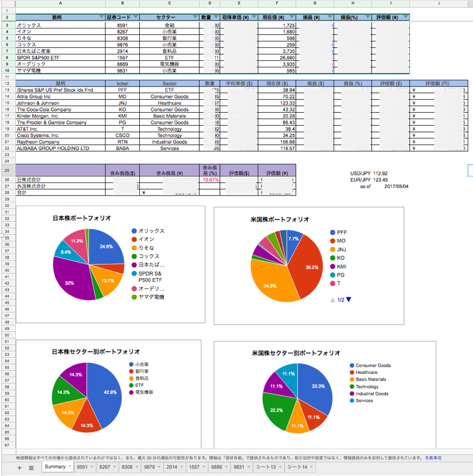Select the Altria Group Inc cell

(x=60, y=96)
